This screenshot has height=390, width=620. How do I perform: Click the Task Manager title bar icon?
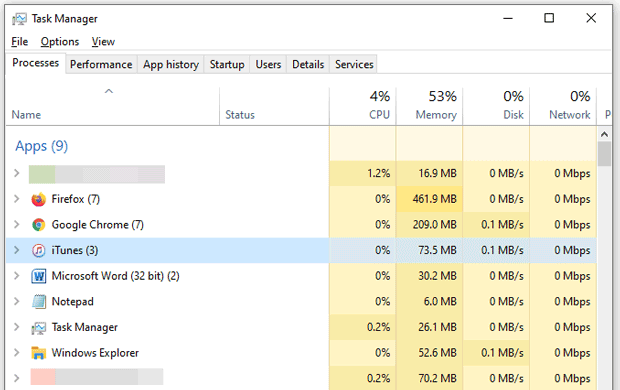(x=19, y=19)
